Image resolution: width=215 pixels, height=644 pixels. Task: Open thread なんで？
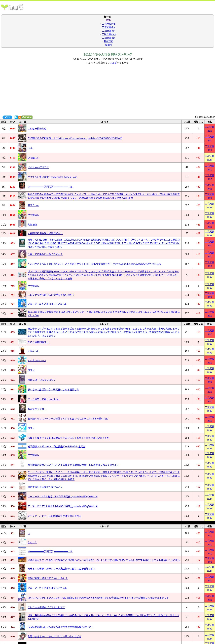(32, 543)
